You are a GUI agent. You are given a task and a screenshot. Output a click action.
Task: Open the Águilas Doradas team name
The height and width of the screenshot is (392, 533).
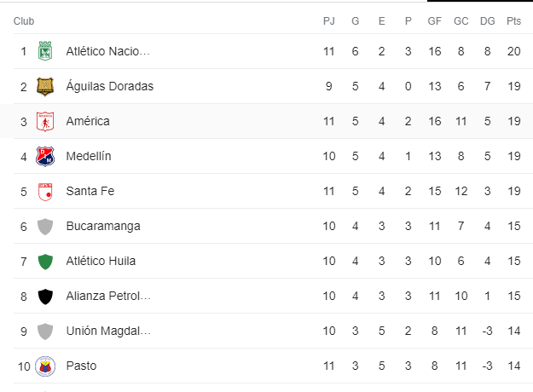[x=110, y=86]
